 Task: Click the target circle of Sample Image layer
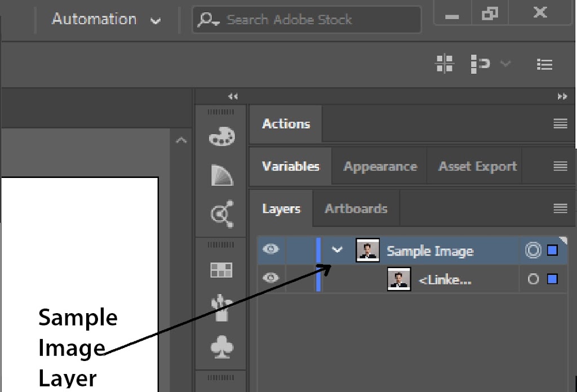point(532,251)
